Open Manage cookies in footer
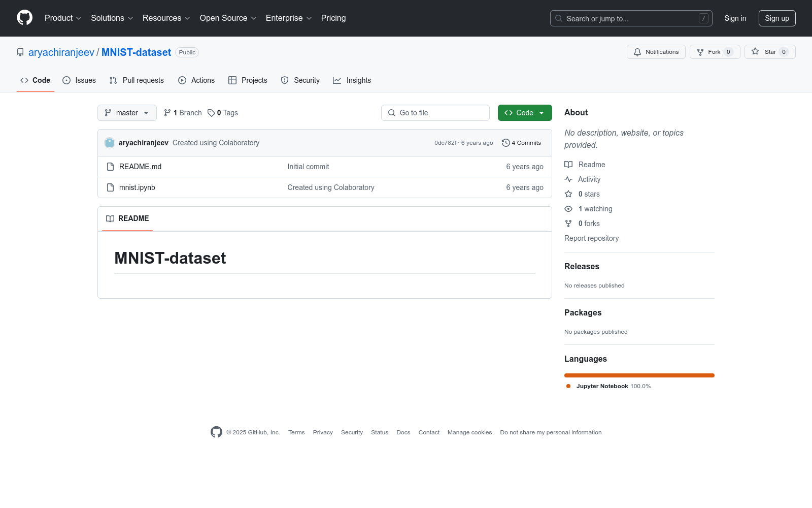812x508 pixels. (x=469, y=432)
